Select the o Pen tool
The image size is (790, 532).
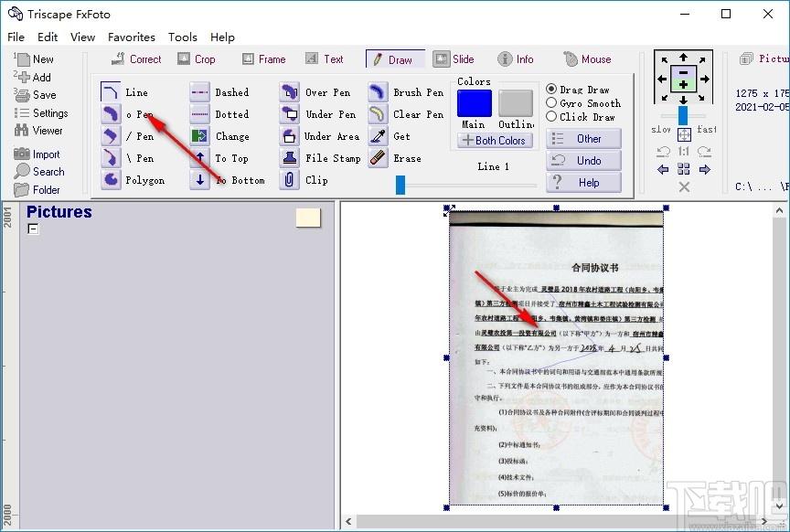[111, 114]
